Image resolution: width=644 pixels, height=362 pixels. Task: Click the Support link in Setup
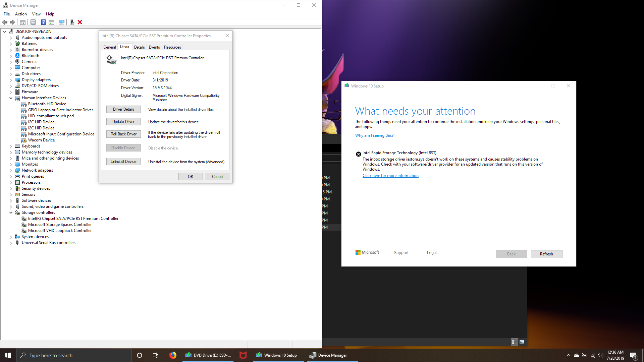click(x=401, y=253)
